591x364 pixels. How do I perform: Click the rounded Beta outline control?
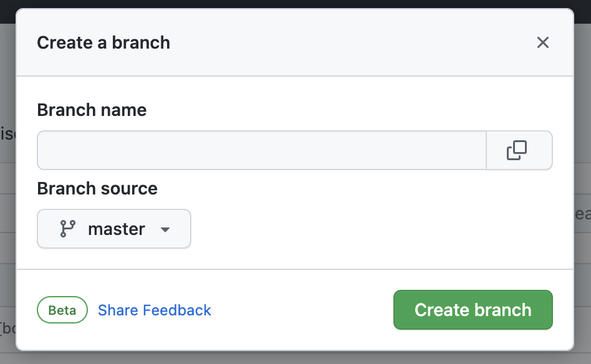[62, 310]
